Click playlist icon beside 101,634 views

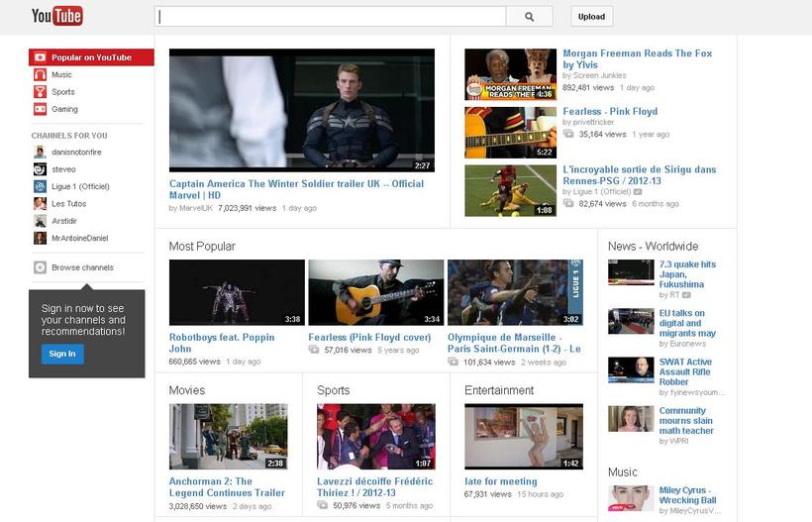[x=454, y=362]
